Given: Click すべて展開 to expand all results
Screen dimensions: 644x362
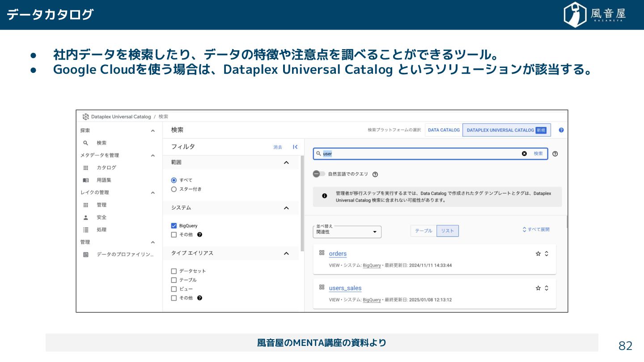Looking at the screenshot, I should [x=536, y=230].
